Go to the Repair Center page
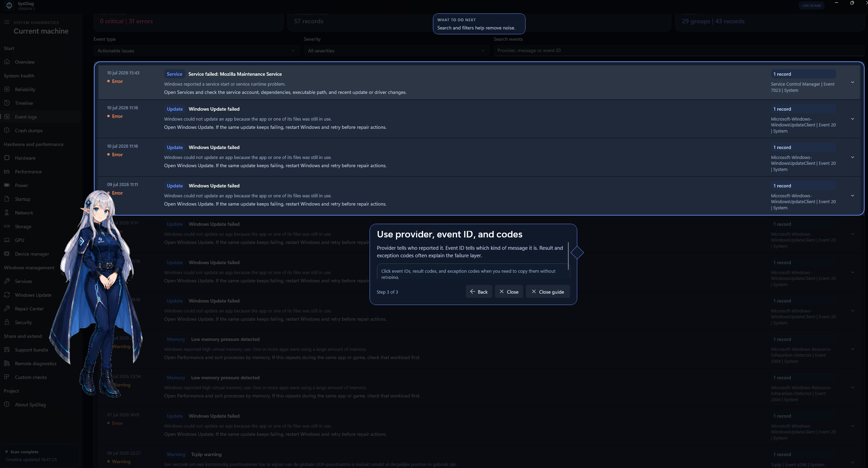868x468 pixels. 29,309
